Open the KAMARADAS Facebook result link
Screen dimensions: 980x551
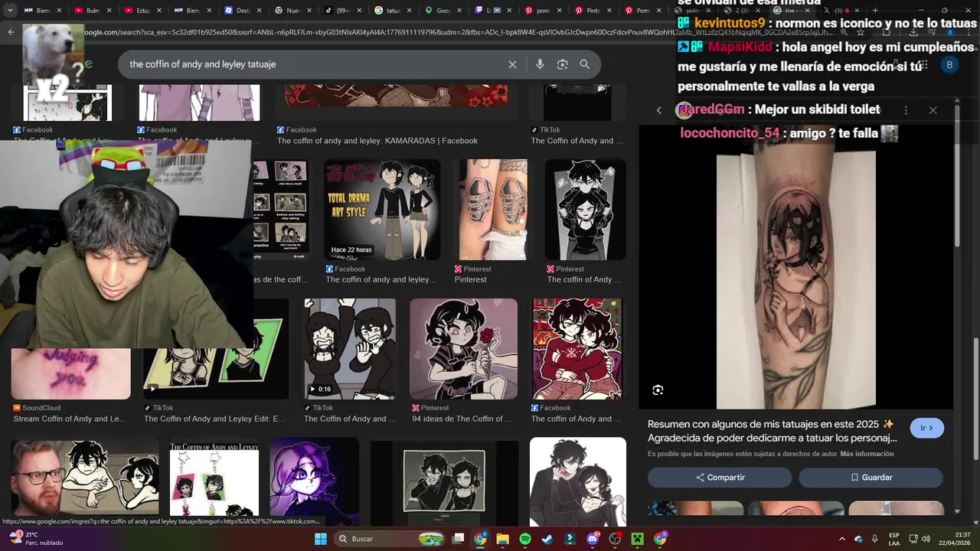pos(377,141)
